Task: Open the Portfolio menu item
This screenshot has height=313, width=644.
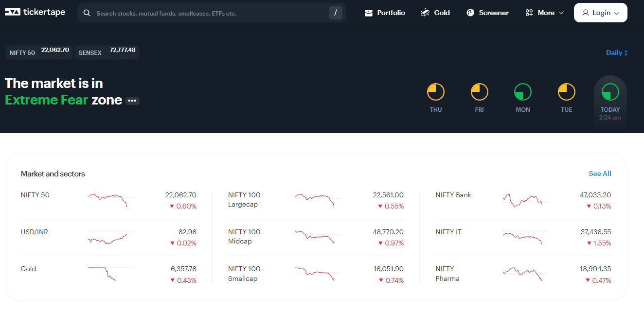Action: 385,13
